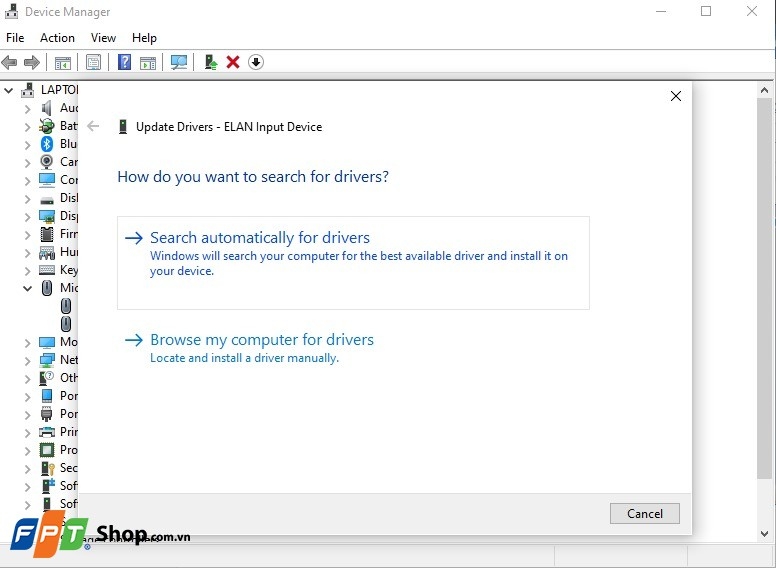Collapse the LAPTOP root node chevron
This screenshot has width=776, height=568.
[x=8, y=91]
